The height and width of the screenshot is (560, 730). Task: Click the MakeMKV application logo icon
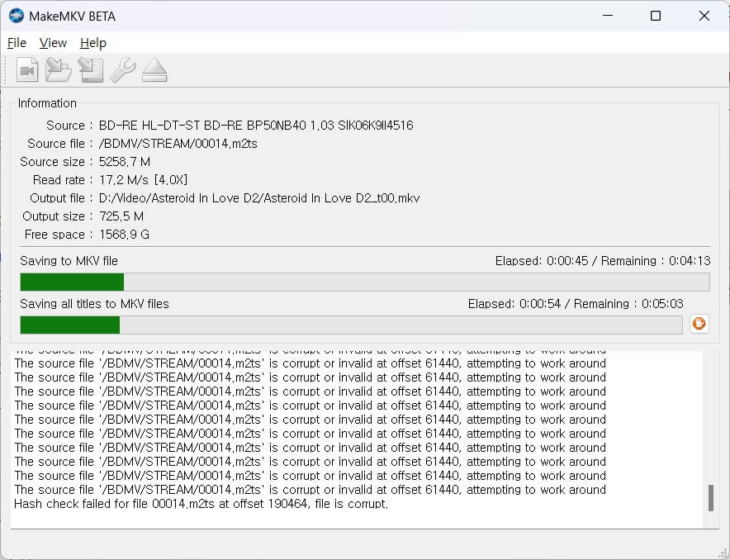pos(17,16)
